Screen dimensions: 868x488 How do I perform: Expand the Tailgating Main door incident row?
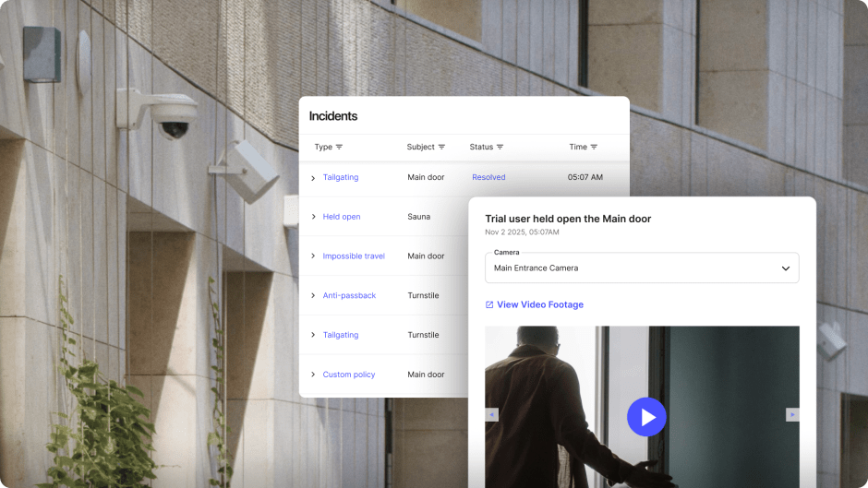click(x=313, y=178)
